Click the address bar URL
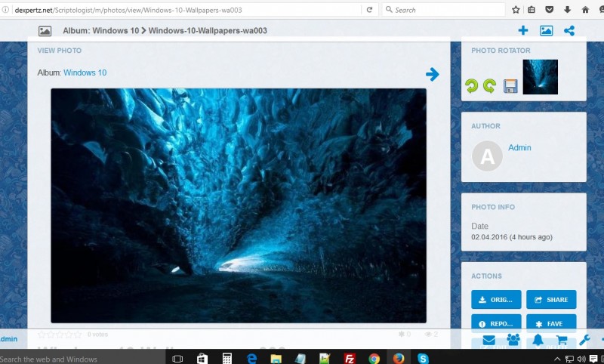604x364 pixels. (x=128, y=10)
